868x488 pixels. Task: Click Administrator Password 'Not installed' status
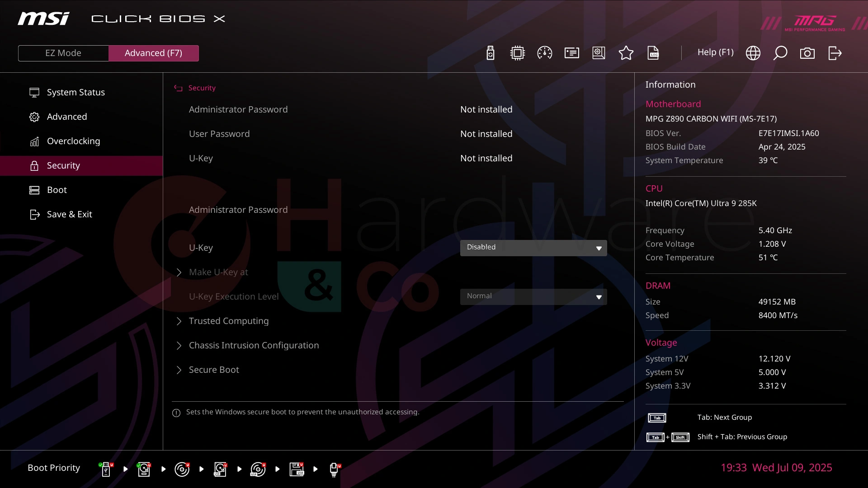[x=486, y=109]
